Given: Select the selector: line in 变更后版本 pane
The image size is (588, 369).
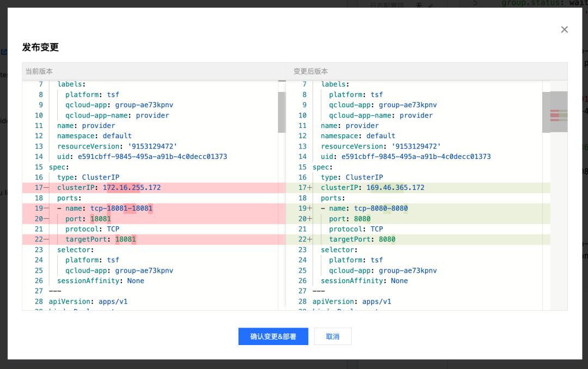Looking at the screenshot, I should click(x=339, y=250).
